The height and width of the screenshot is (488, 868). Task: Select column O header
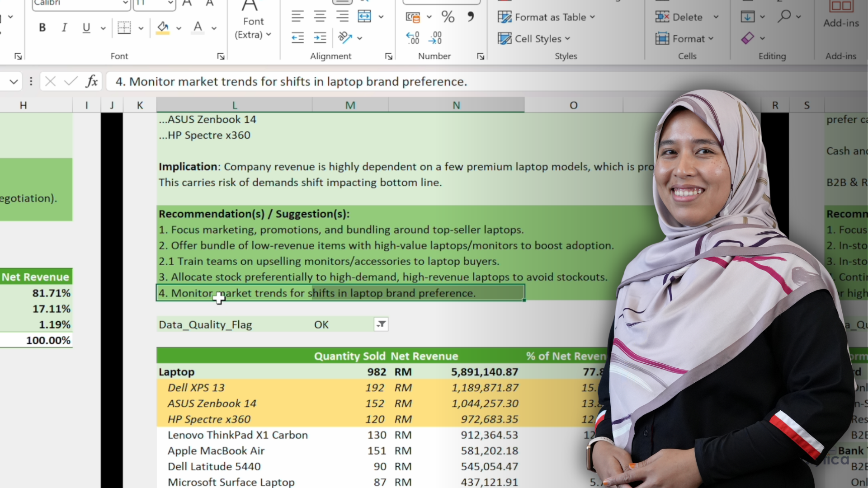[x=573, y=105]
